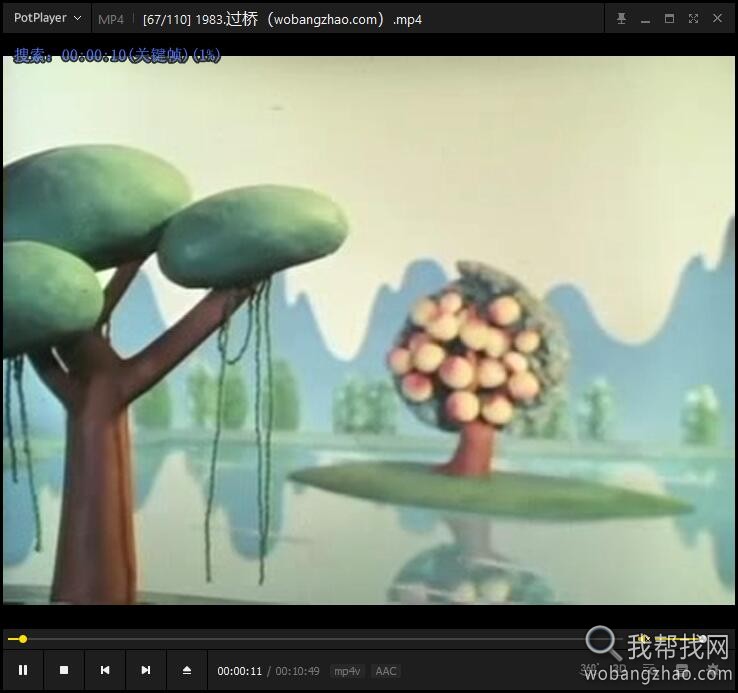The width and height of the screenshot is (738, 693).
Task: Click the yellow seek bar handle
Action: (23, 639)
